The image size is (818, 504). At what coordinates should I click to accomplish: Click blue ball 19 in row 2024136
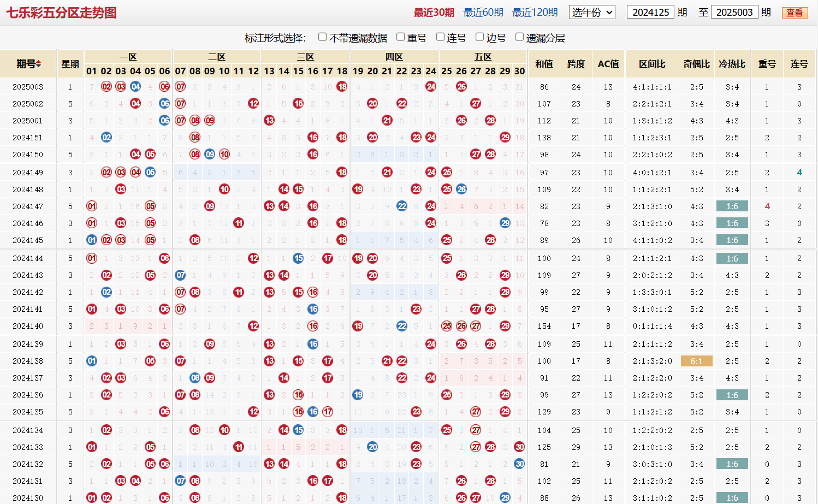[358, 394]
